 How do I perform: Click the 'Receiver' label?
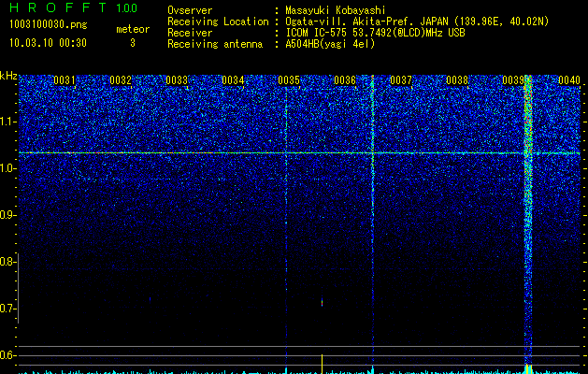[190, 33]
